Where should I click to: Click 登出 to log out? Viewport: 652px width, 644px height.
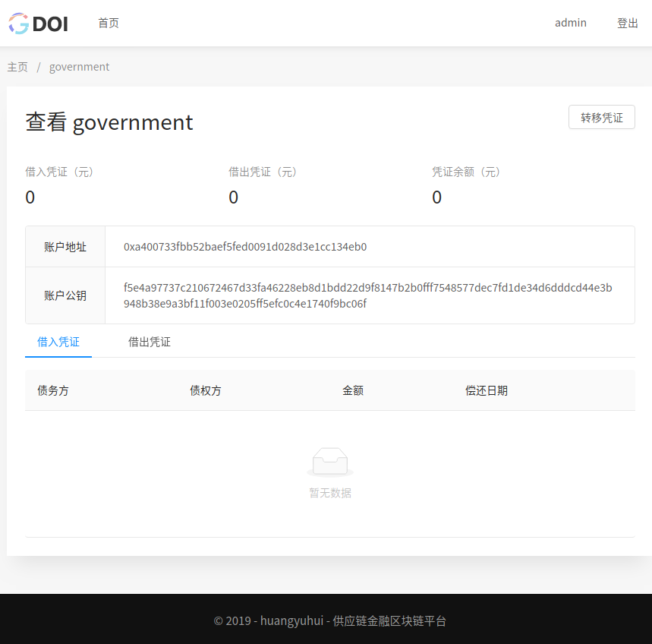click(x=627, y=23)
